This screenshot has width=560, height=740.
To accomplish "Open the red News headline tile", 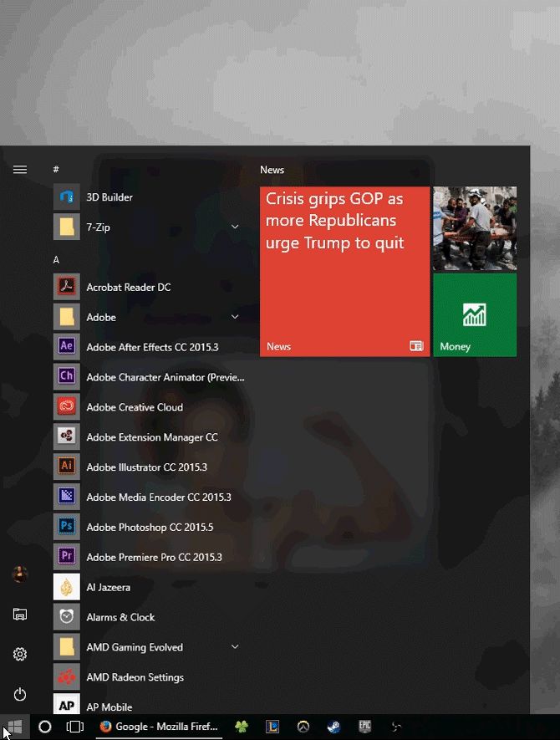I will [x=344, y=272].
